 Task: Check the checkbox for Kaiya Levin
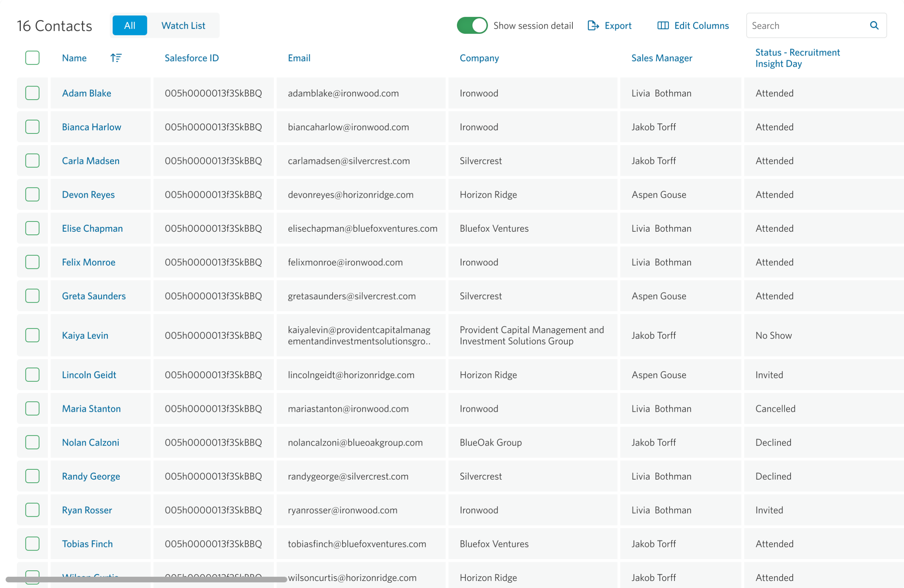click(32, 335)
